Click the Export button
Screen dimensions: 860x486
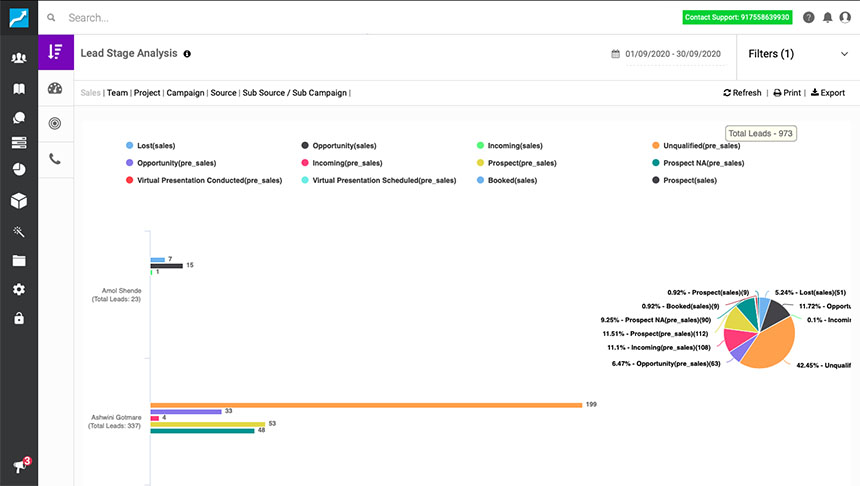coord(827,93)
